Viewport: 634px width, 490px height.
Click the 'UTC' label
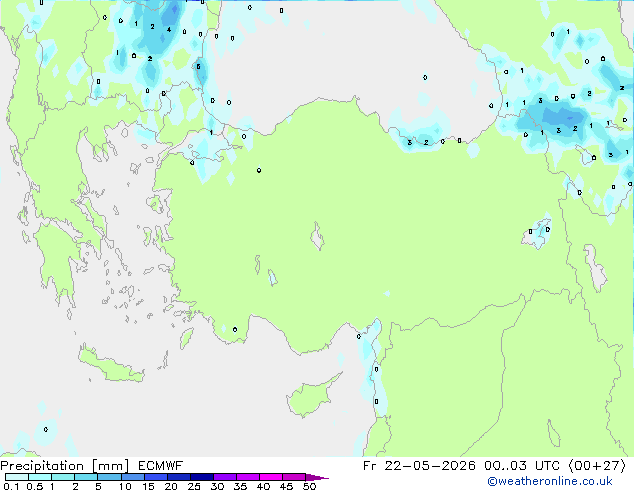(547, 466)
